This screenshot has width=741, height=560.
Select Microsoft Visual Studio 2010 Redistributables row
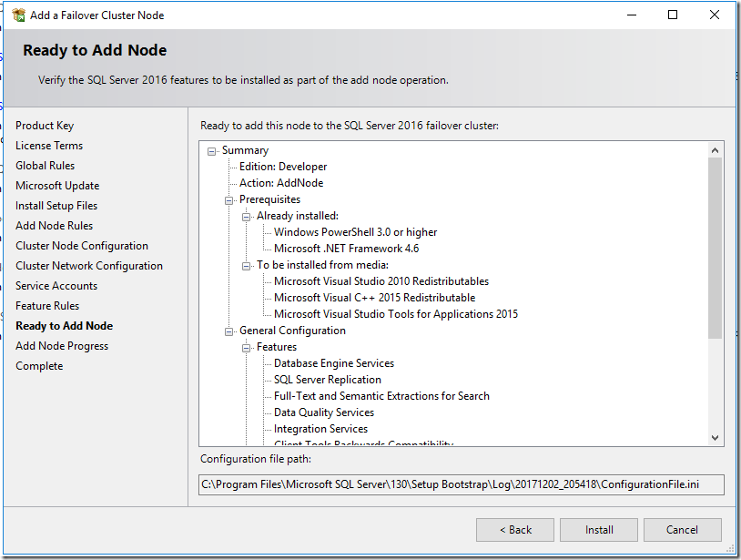(381, 281)
